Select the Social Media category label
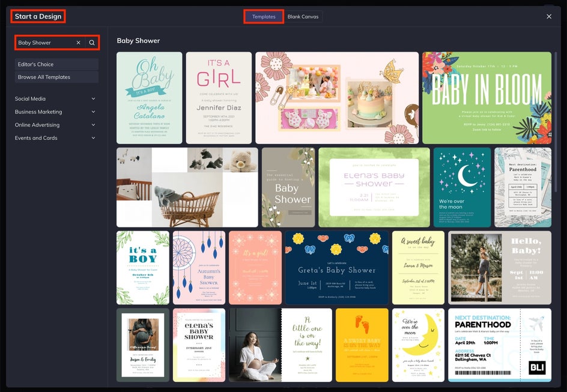The width and height of the screenshot is (567, 392). (30, 98)
